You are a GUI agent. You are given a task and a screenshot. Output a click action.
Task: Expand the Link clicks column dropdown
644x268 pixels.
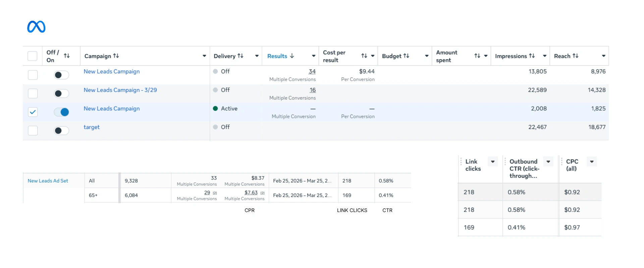tap(493, 162)
